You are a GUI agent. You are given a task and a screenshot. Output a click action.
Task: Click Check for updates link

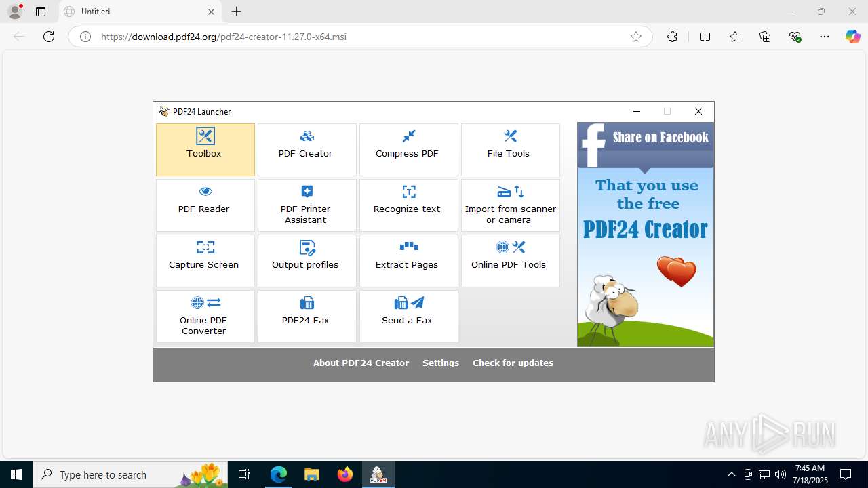click(x=513, y=363)
